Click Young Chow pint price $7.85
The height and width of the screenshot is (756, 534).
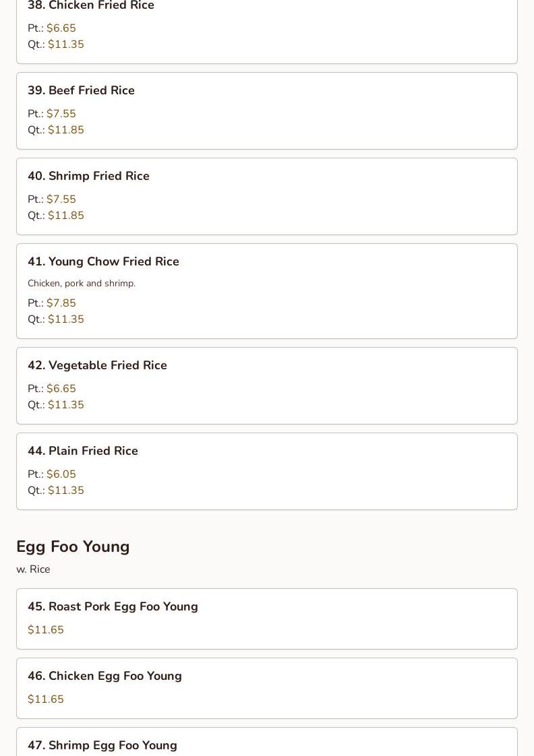pos(61,303)
